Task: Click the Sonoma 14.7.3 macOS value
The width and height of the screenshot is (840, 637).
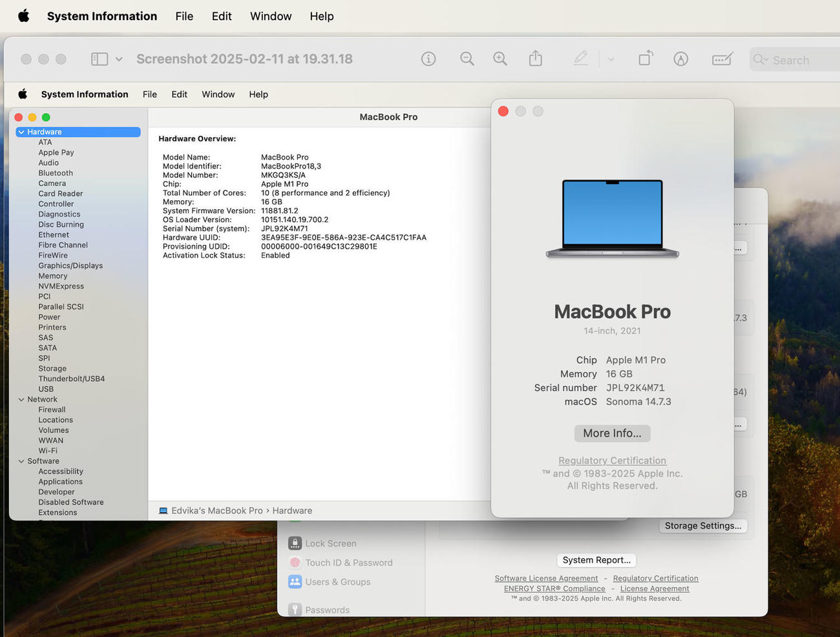Action: tap(638, 402)
